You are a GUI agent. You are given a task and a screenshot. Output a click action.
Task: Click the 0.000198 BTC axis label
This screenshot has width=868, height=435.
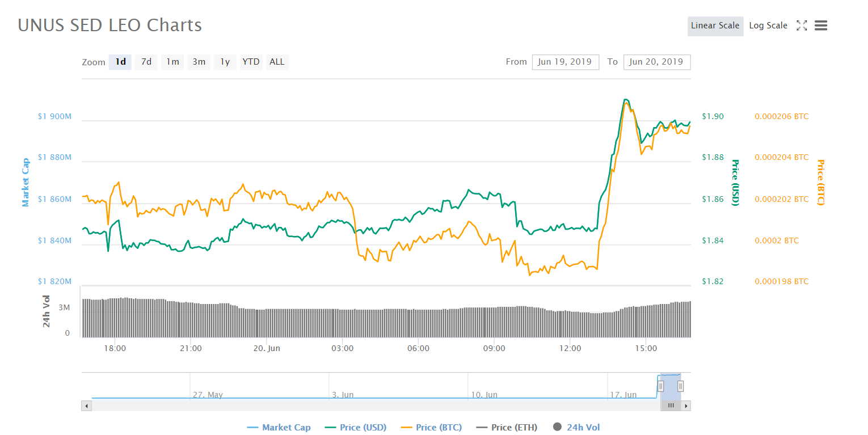pyautogui.click(x=782, y=281)
